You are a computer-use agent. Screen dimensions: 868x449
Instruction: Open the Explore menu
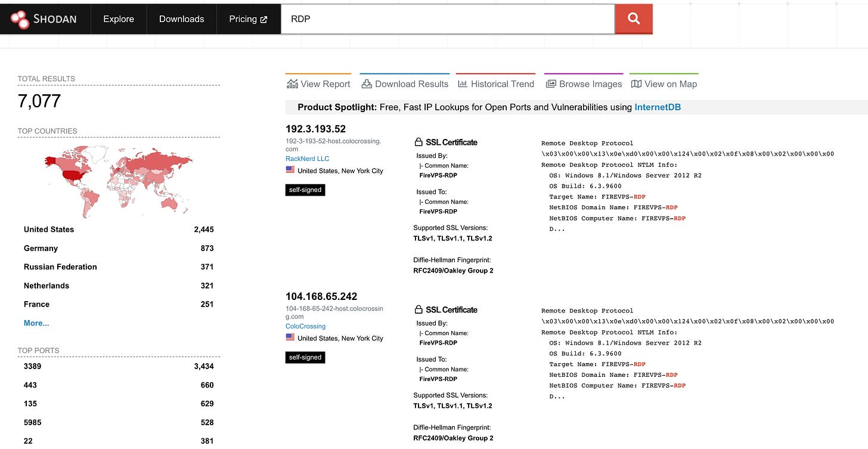[x=119, y=19]
